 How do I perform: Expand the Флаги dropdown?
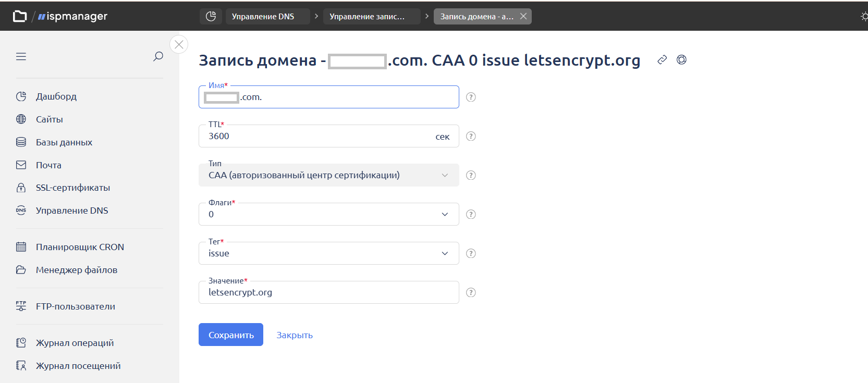[x=445, y=214]
